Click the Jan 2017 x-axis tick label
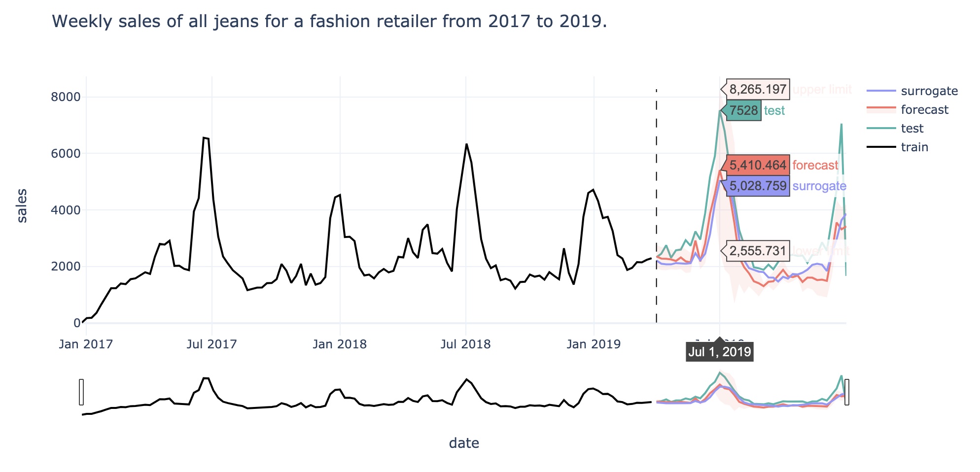The width and height of the screenshot is (980, 472). point(86,344)
